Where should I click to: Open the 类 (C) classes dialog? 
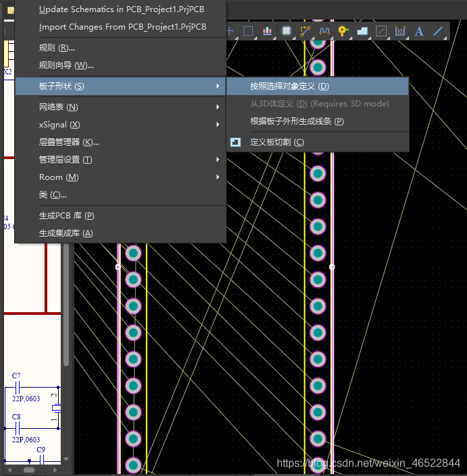tap(53, 195)
